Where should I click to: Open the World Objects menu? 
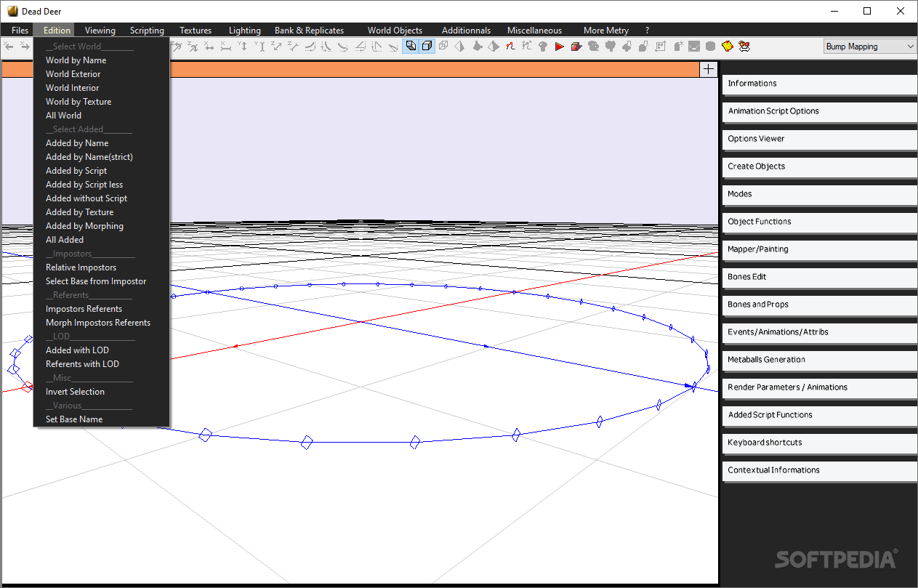pyautogui.click(x=395, y=31)
